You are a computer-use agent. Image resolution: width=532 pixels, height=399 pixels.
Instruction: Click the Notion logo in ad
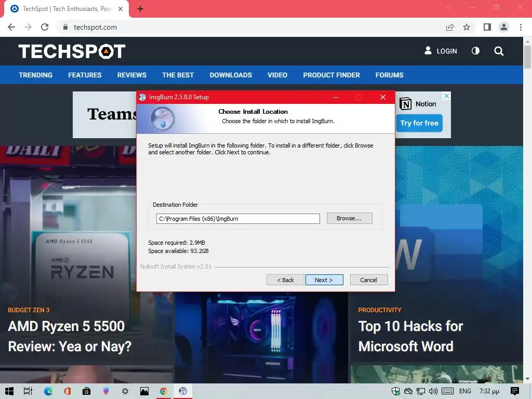pyautogui.click(x=405, y=104)
